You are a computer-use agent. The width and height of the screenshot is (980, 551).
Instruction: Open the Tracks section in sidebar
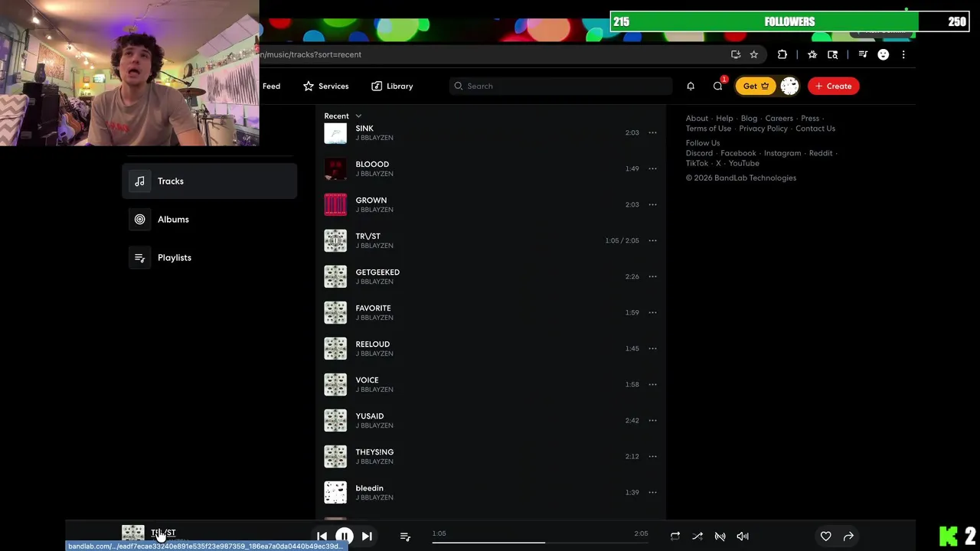point(209,181)
